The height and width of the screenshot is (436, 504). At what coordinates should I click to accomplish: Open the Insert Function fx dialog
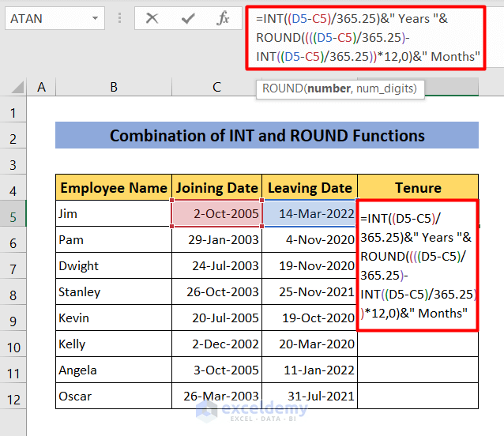tap(223, 18)
